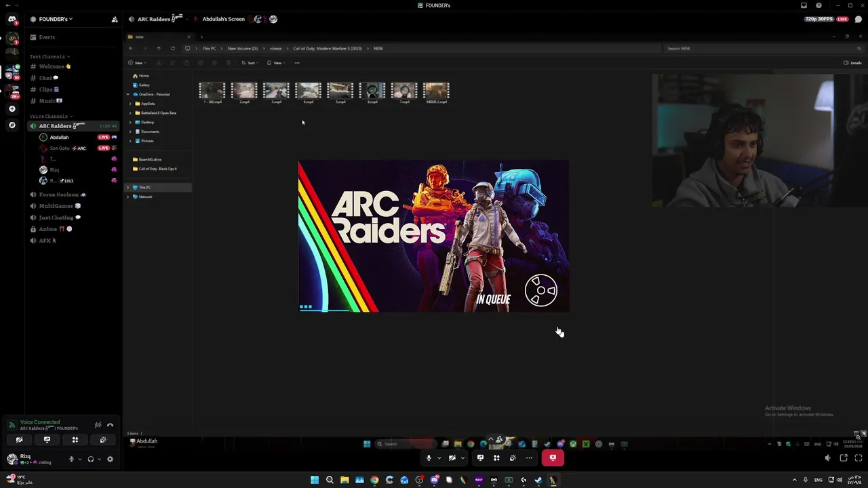Show the voice channel chat bubble
The image size is (868, 488).
click(x=859, y=19)
